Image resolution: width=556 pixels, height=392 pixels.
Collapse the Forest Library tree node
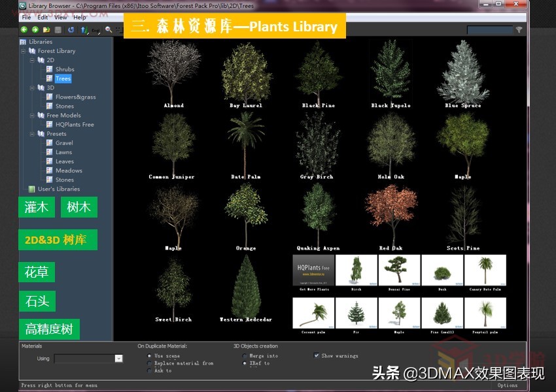click(x=23, y=50)
